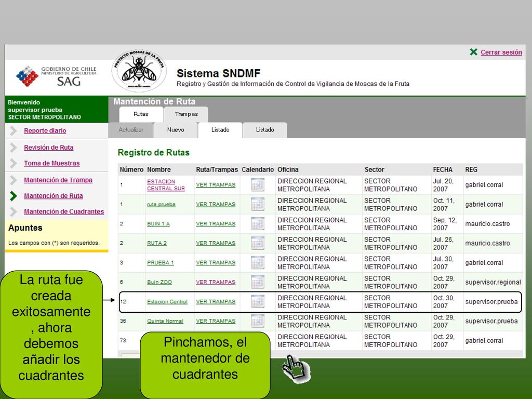Click VER TRAMPAS for RUTA 2
This screenshot has height=399, width=532.
coord(216,243)
